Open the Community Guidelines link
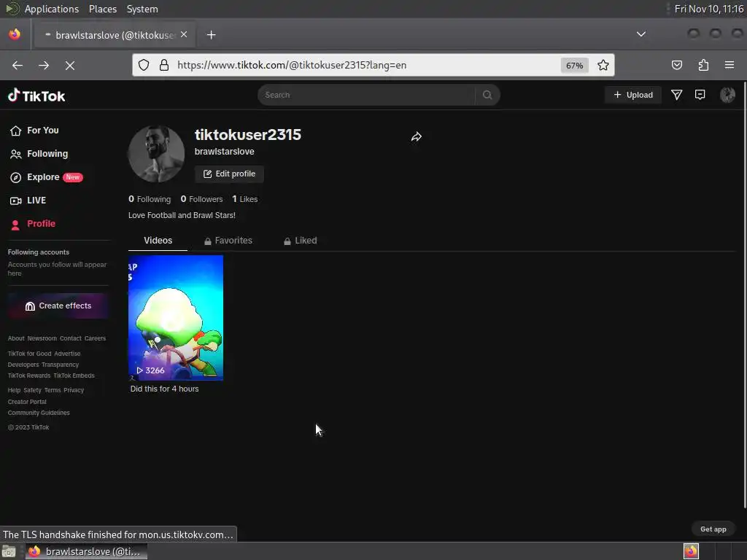Viewport: 747px width, 560px height. tap(39, 413)
